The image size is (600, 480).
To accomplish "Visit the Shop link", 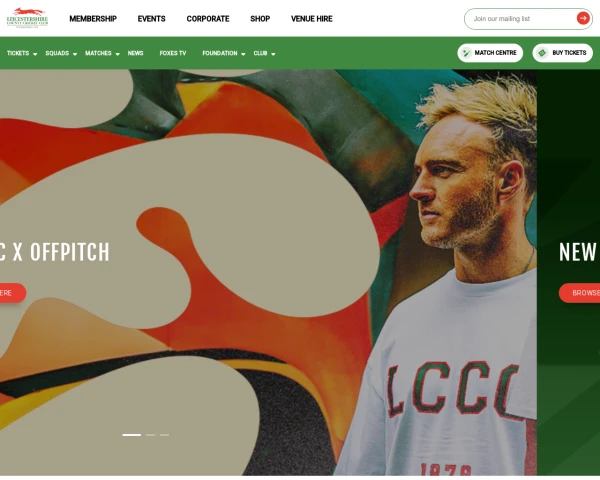I will point(260,19).
